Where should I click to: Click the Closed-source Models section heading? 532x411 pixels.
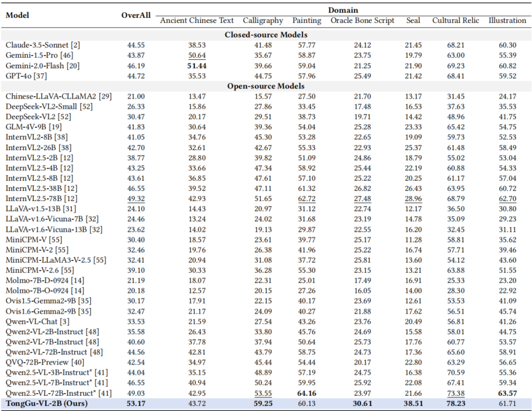(266, 34)
